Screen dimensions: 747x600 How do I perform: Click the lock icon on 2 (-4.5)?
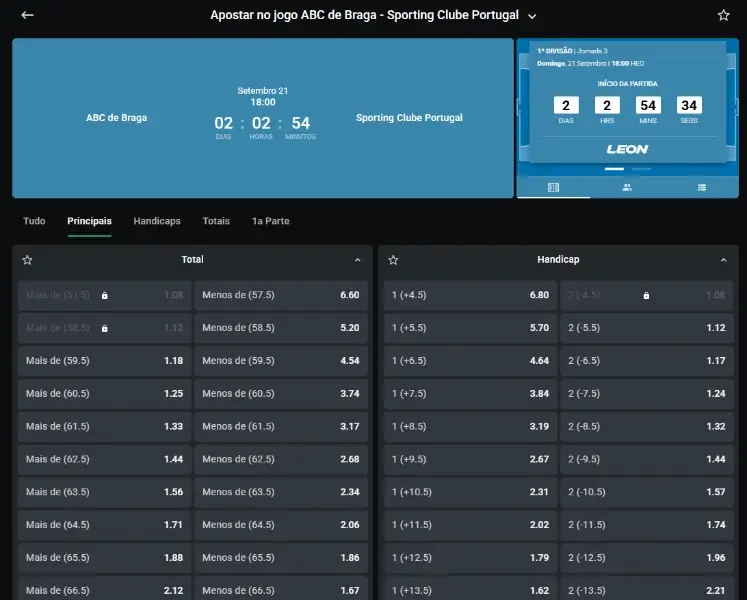[x=646, y=296]
